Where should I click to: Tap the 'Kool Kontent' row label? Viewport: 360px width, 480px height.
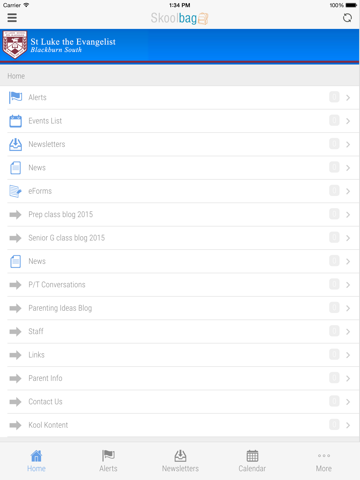pyautogui.click(x=48, y=425)
